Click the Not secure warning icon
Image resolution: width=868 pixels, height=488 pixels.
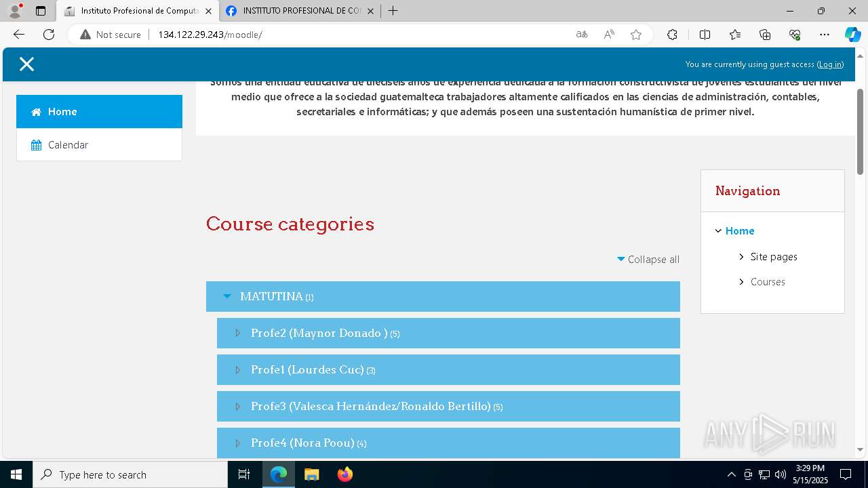[x=85, y=35]
